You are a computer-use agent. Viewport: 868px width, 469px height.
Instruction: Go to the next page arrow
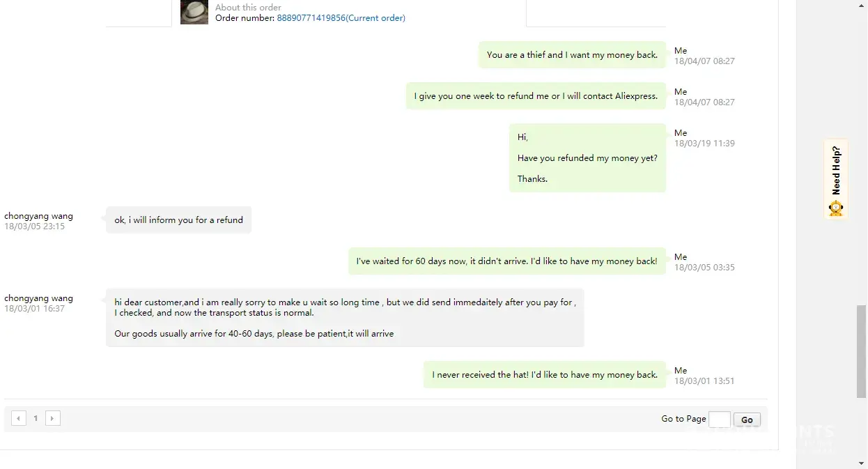click(53, 419)
